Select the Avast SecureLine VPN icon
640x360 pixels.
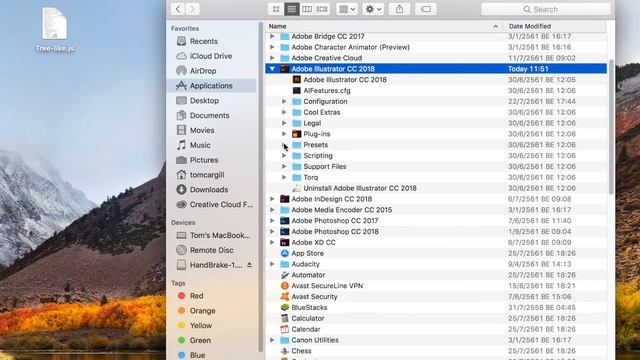(x=285, y=286)
